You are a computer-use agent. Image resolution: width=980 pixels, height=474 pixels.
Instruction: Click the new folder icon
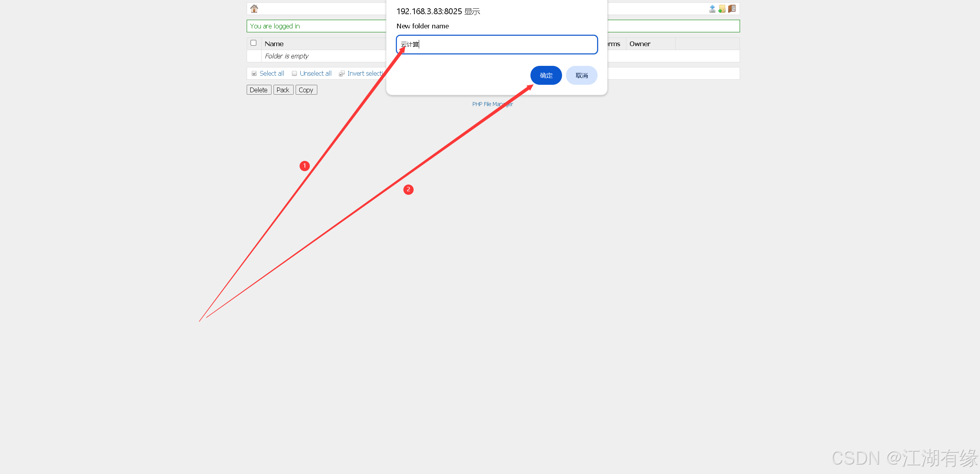tap(722, 9)
